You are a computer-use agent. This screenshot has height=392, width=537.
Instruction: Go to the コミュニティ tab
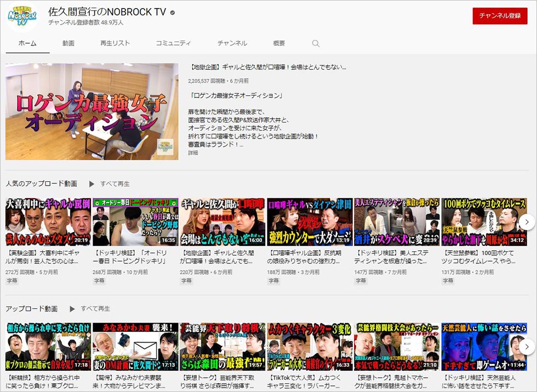(173, 43)
